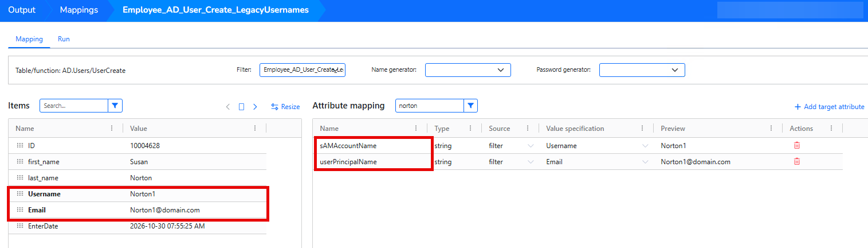Go to Output breadcrumb

point(22,10)
